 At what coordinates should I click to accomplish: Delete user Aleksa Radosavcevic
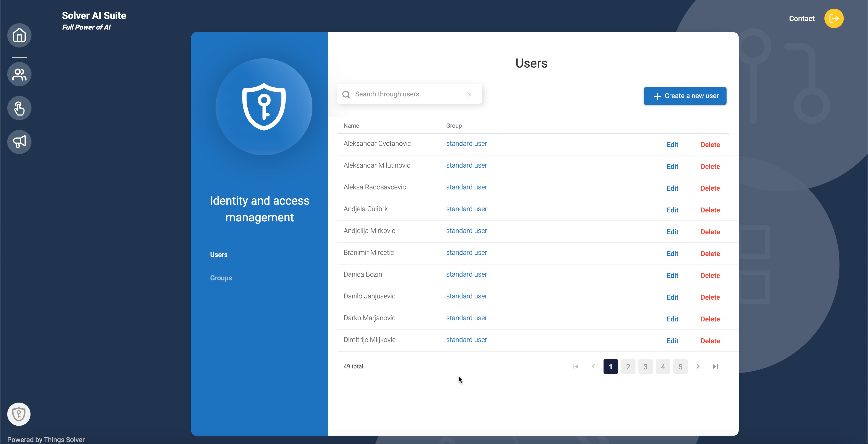710,188
